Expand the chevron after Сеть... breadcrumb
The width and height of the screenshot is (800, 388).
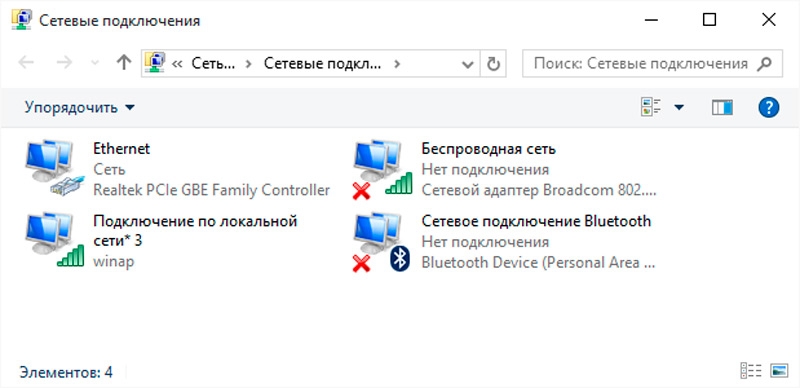pos(248,64)
